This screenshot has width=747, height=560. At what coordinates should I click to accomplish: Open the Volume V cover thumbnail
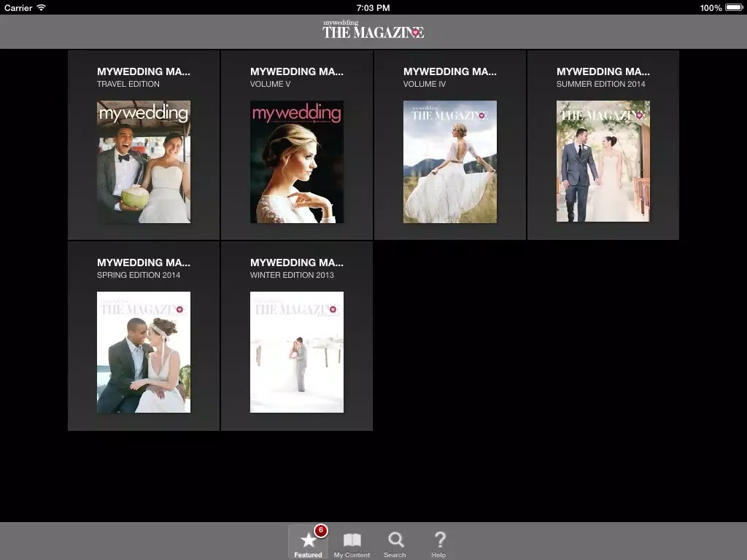point(297,161)
